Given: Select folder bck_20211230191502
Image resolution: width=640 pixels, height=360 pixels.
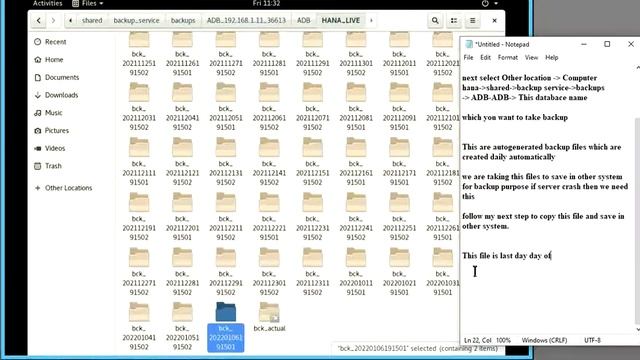Looking at the screenshot, I should coord(269,272).
